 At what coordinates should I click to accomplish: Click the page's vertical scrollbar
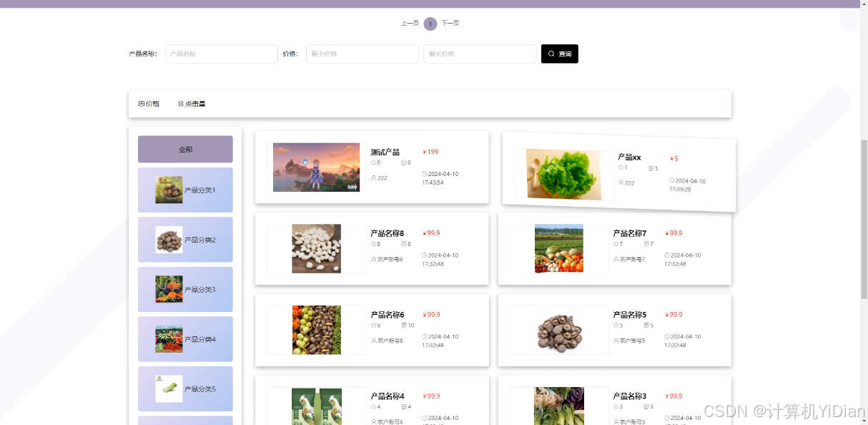click(x=864, y=218)
